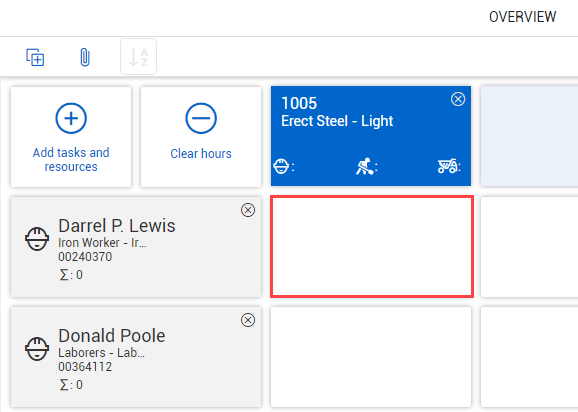Click the copy timesheet icon in toolbar
Image resolution: width=578 pixels, height=412 pixels.
click(35, 57)
